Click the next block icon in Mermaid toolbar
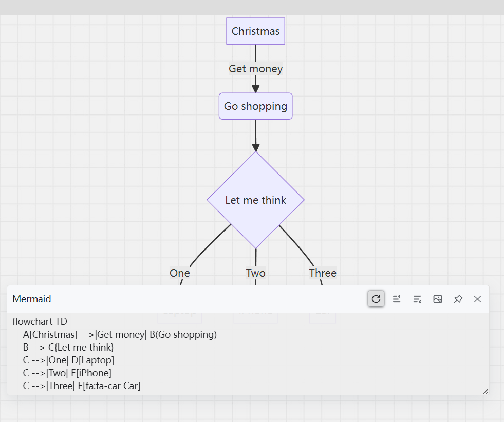 tap(417, 299)
